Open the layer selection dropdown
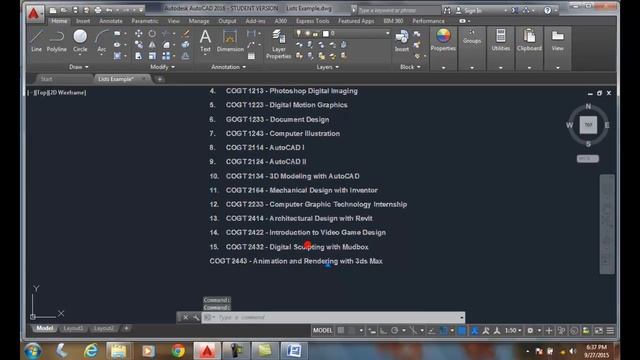 pos(387,33)
